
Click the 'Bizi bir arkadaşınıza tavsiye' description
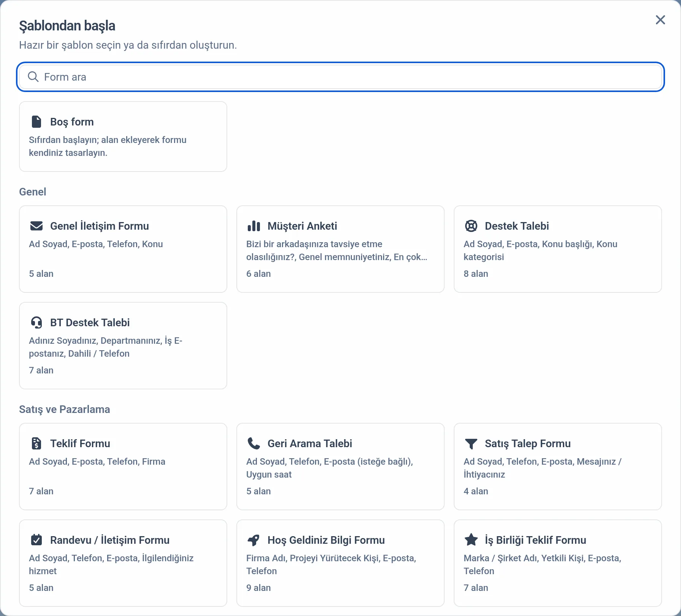tap(337, 251)
